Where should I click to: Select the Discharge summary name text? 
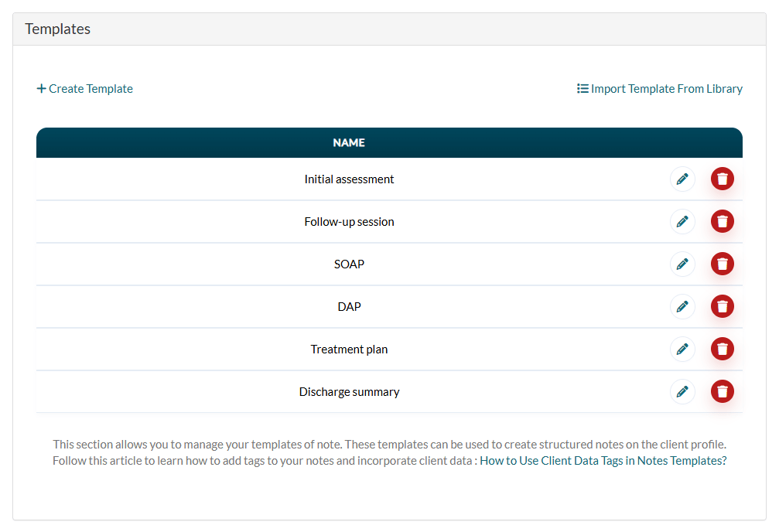(349, 392)
